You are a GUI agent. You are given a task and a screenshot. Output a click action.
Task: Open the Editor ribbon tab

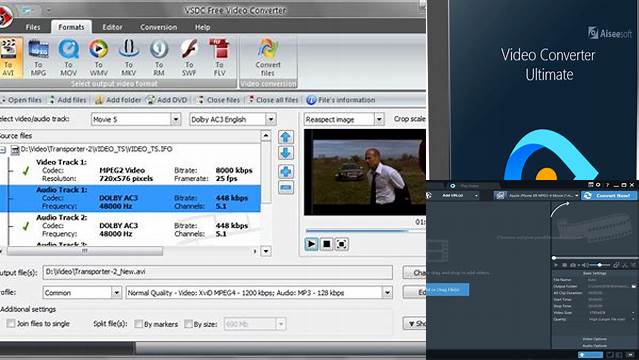(112, 27)
